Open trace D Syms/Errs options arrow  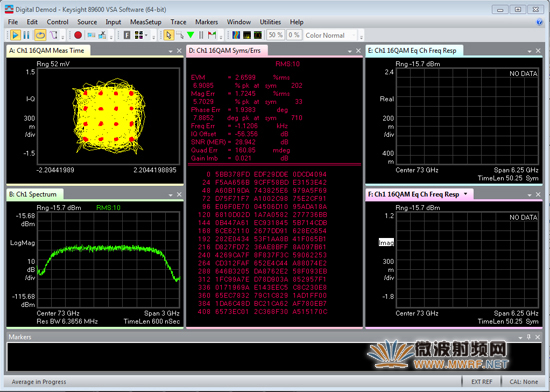350,51
